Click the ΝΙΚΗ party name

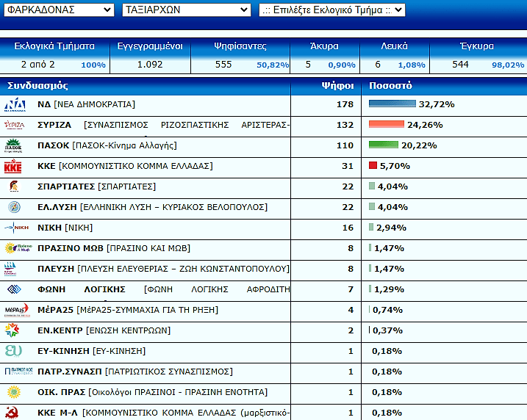point(50,228)
